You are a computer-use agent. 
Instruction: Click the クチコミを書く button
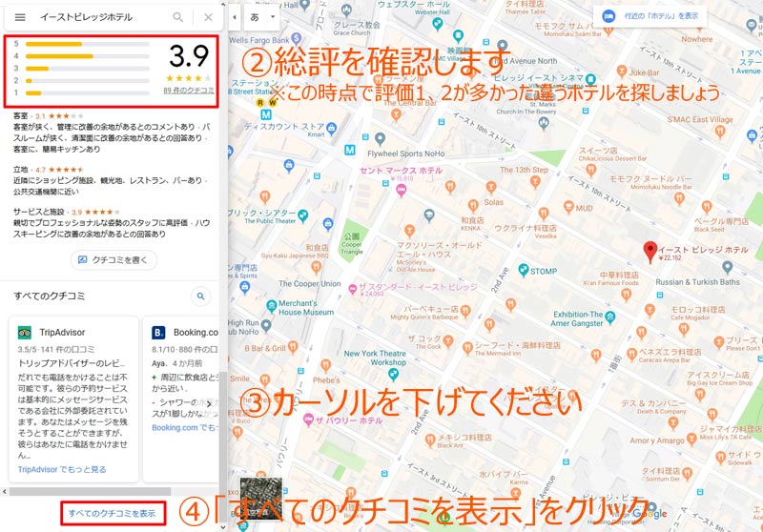pyautogui.click(x=113, y=259)
